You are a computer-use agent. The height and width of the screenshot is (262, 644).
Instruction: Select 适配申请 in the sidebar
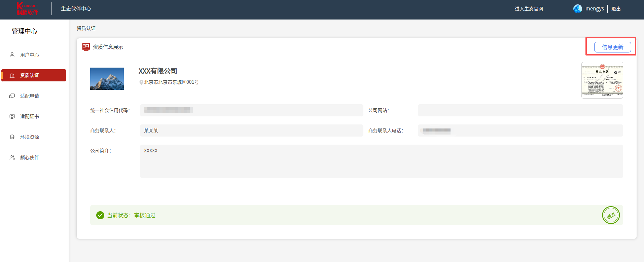pyautogui.click(x=30, y=96)
